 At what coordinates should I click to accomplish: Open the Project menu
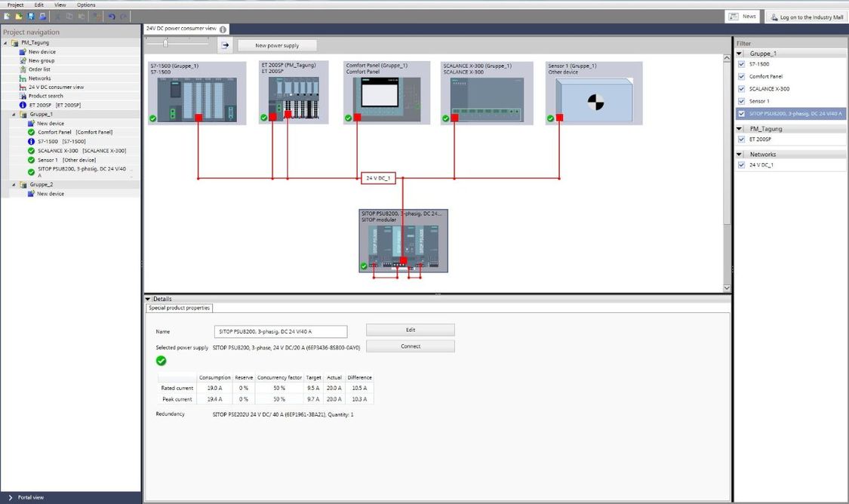[x=16, y=5]
